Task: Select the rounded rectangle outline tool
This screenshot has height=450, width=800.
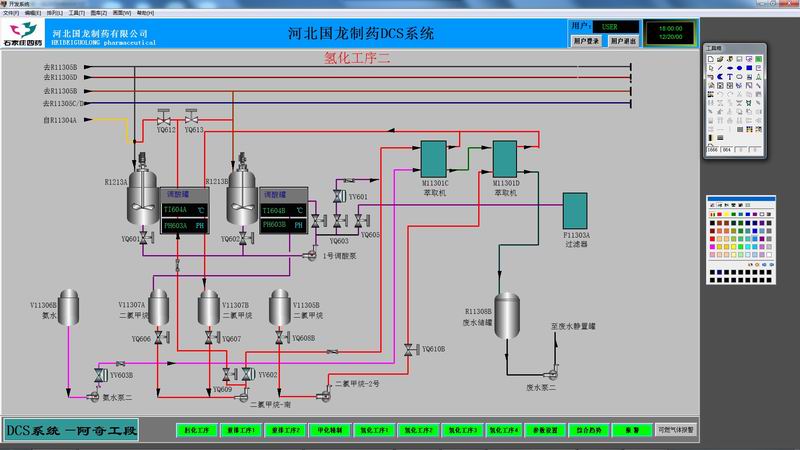Action: pos(739,77)
